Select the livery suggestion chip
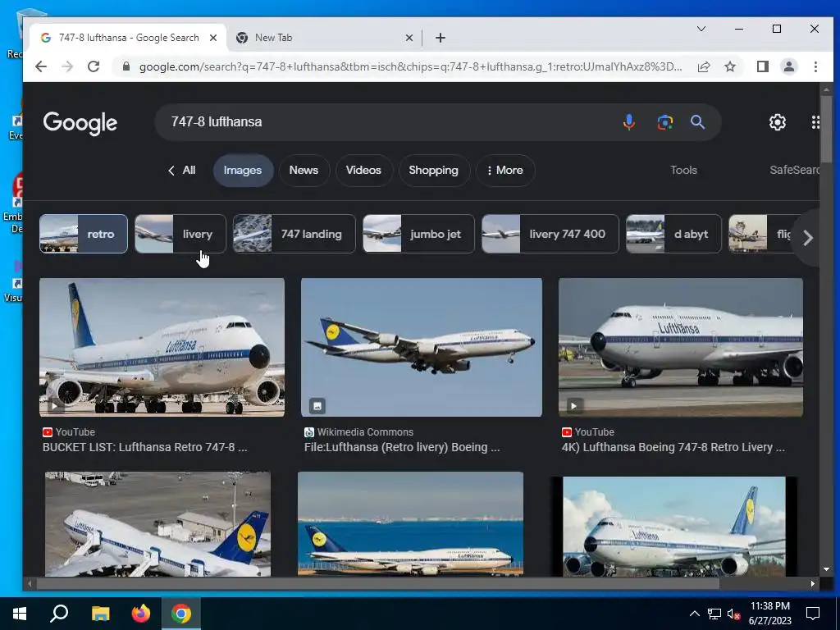 click(x=180, y=234)
